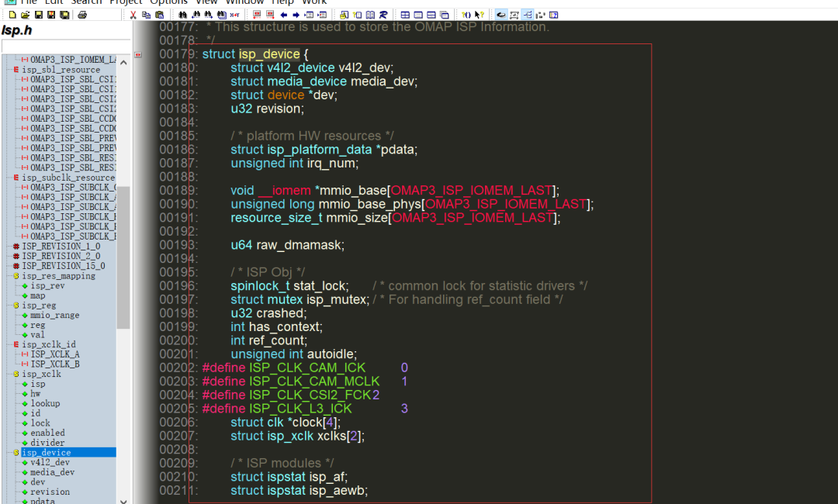
Task: Click the context help pointer icon
Action: [479, 15]
